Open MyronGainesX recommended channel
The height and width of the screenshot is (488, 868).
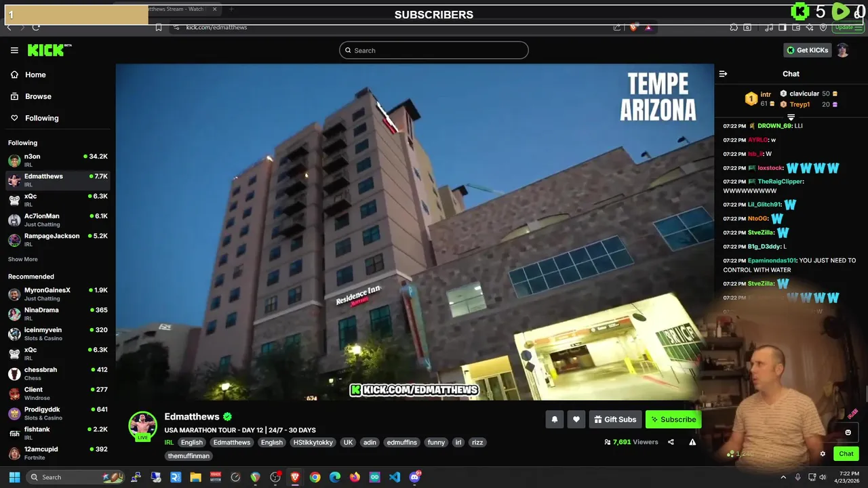pos(58,293)
